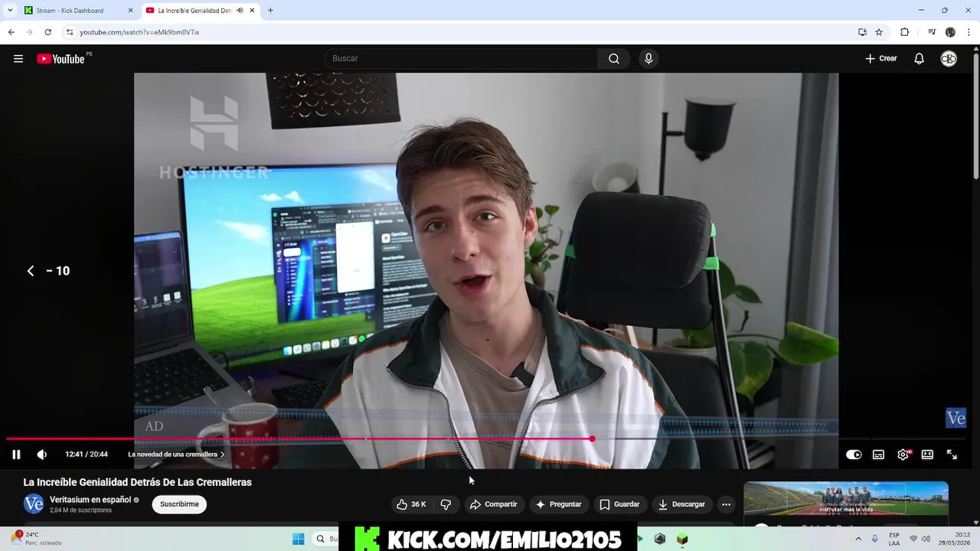Viewport: 980px width, 551px height.
Task: Open media controls icon in toolbar
Action: (931, 32)
